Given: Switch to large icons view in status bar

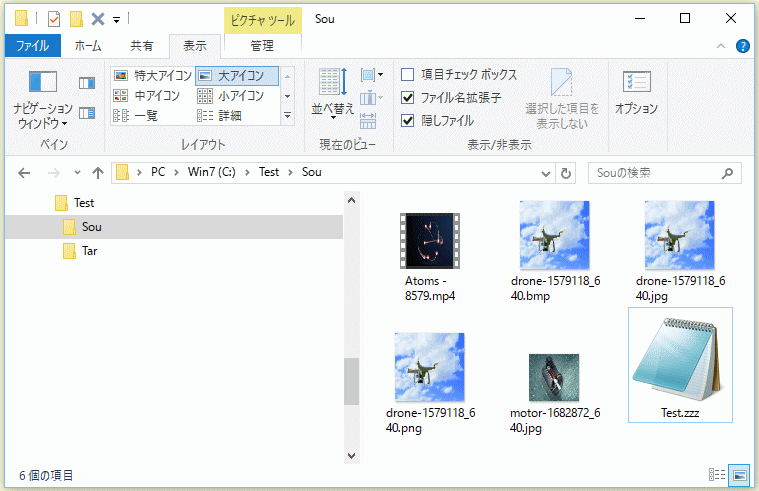Looking at the screenshot, I should (x=739, y=475).
